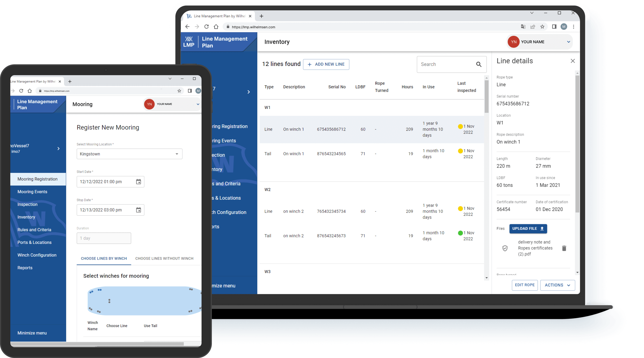This screenshot has height=358, width=644.
Task: Click the Upload File icon in Line details
Action: [540, 228]
